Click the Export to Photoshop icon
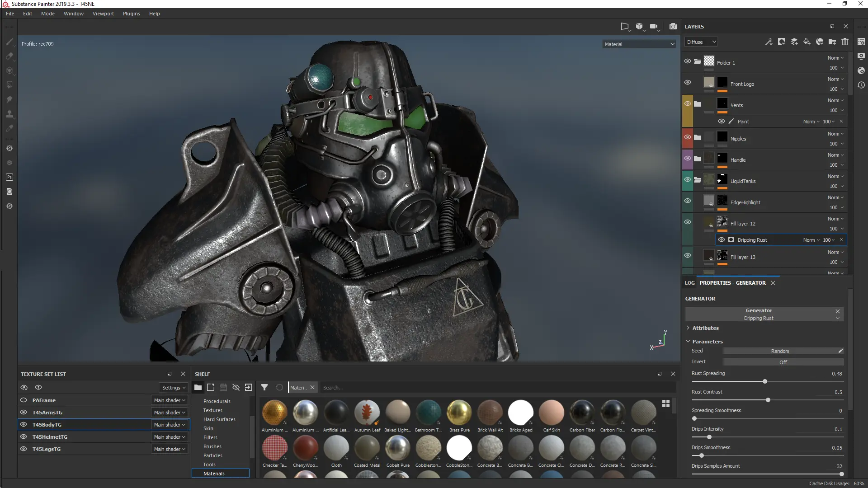868x488 pixels. (9, 177)
